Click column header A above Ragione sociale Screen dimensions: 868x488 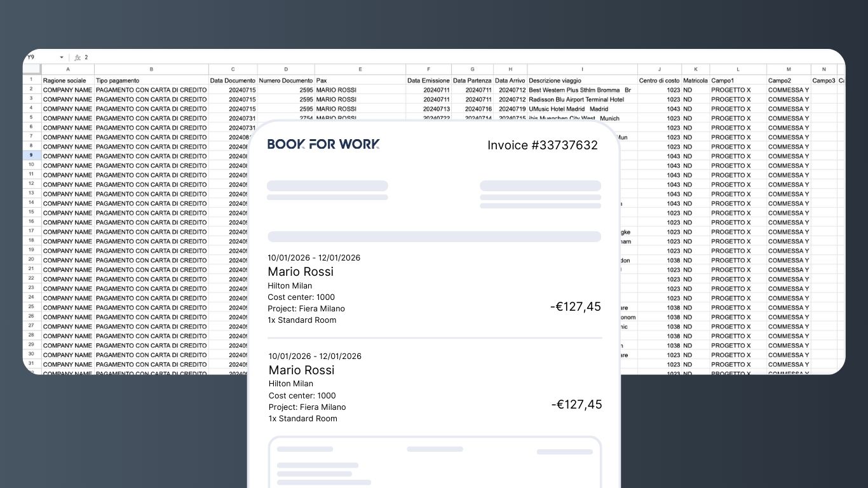coord(68,69)
